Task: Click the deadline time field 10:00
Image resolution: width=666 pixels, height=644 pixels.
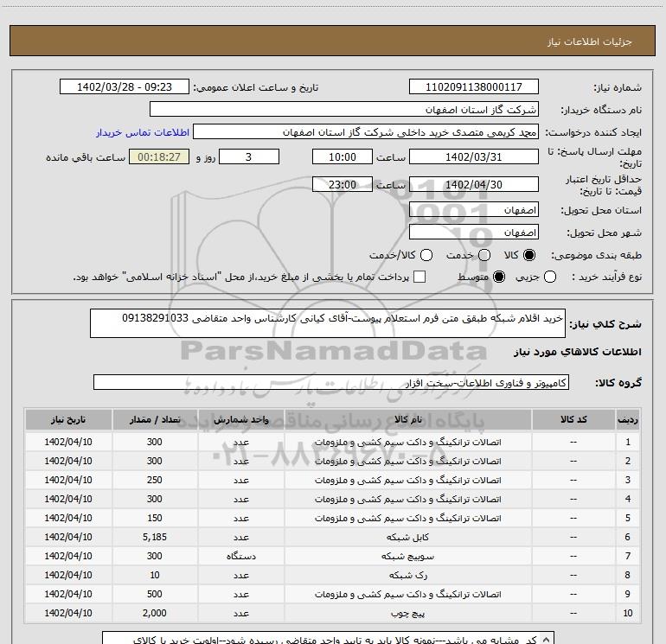Action: tap(343, 156)
